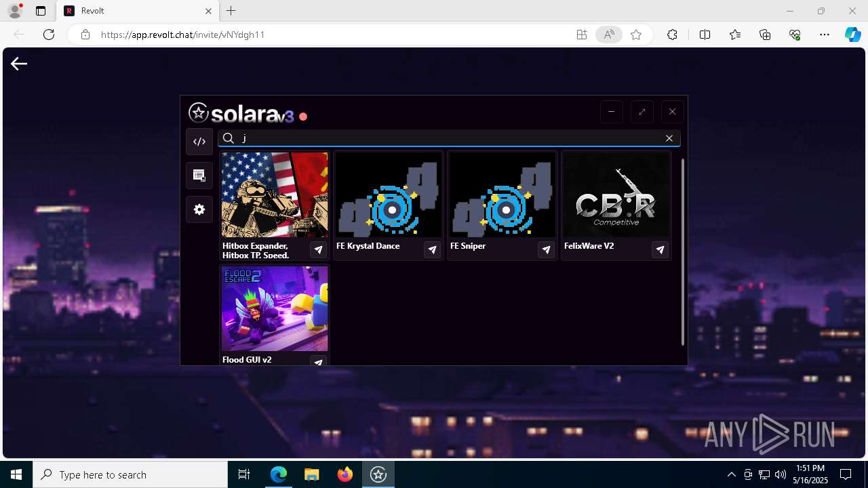Open the FE Sniper thumbnail
Image resolution: width=868 pixels, height=488 pixels.
pyautogui.click(x=502, y=195)
